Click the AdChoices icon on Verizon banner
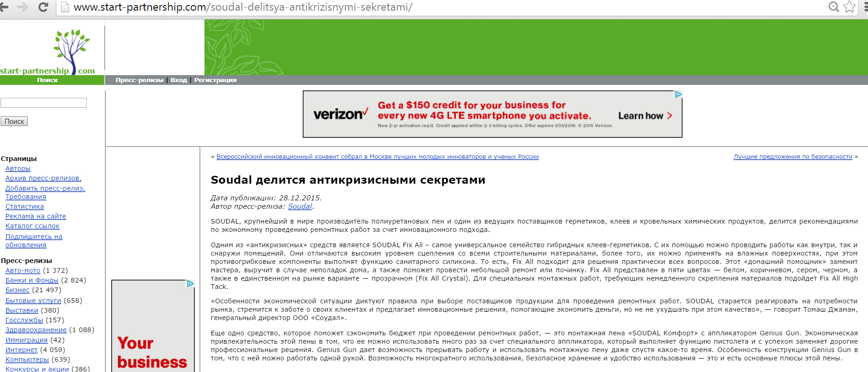This screenshot has height=372, width=868. (678, 95)
